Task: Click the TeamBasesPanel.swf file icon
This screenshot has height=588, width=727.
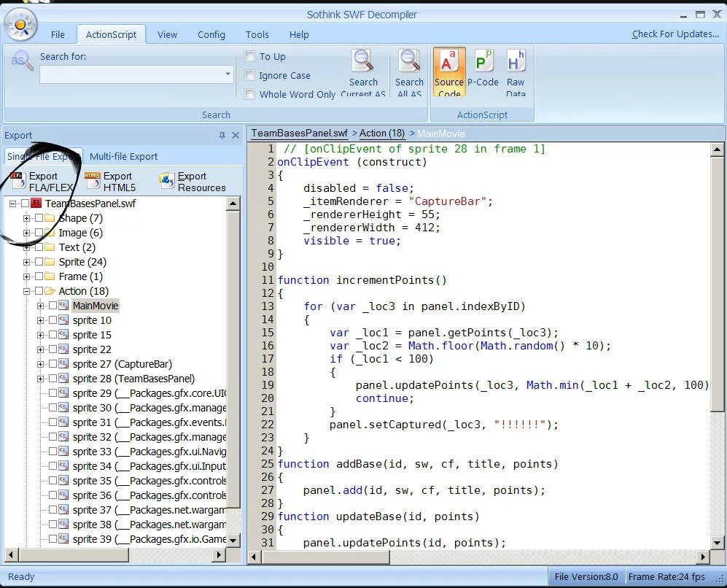Action: tap(36, 204)
